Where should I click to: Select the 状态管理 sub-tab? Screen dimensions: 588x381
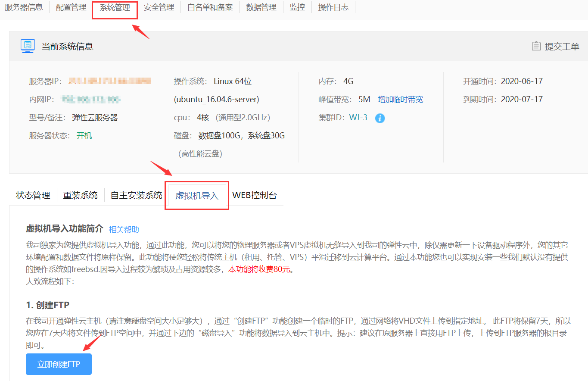click(33, 195)
